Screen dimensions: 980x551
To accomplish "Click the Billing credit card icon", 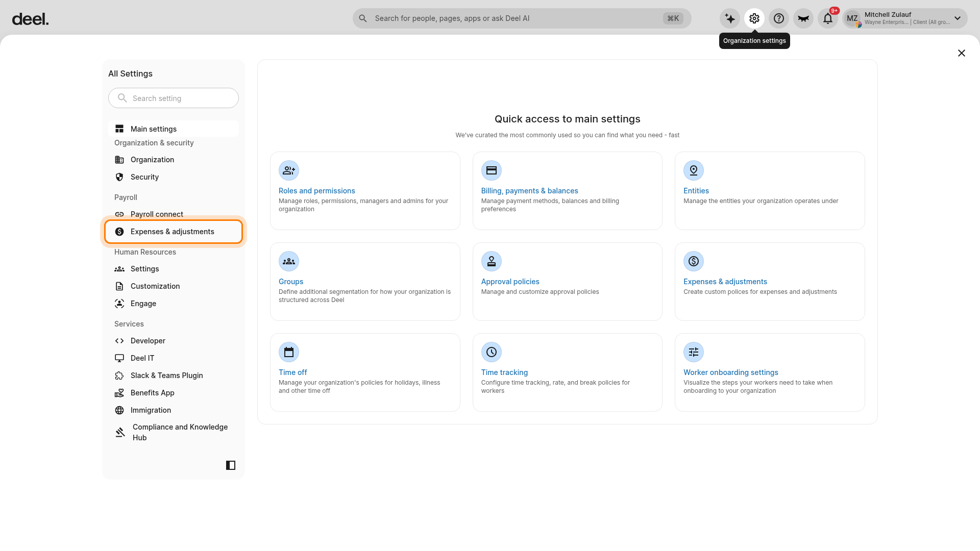I will 492,170.
